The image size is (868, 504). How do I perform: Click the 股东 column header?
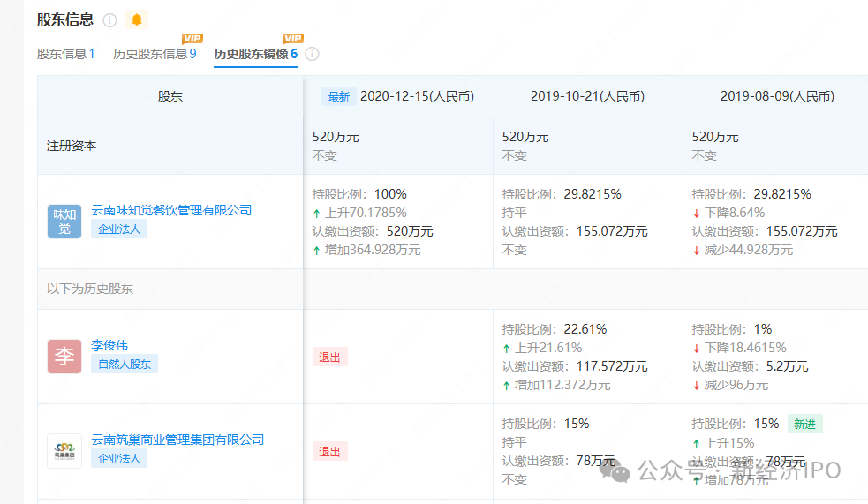click(x=170, y=96)
